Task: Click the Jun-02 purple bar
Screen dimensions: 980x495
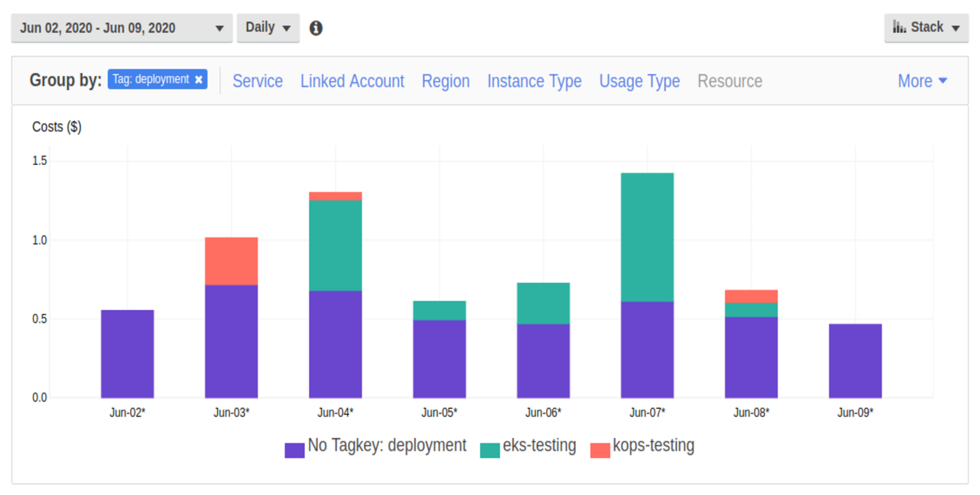Action: coord(127,354)
